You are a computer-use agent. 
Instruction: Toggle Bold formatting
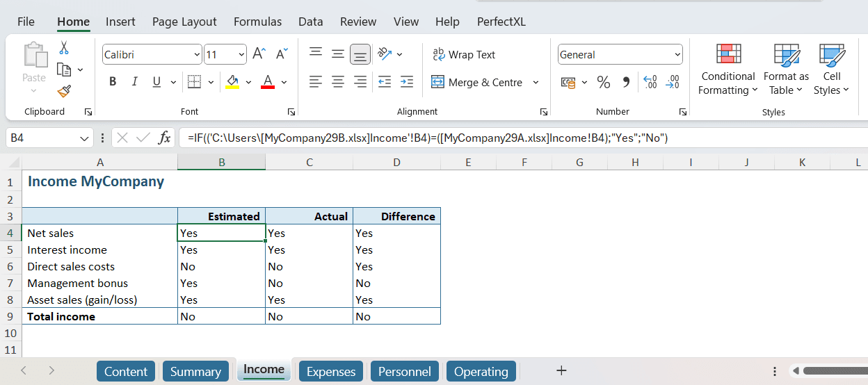113,82
